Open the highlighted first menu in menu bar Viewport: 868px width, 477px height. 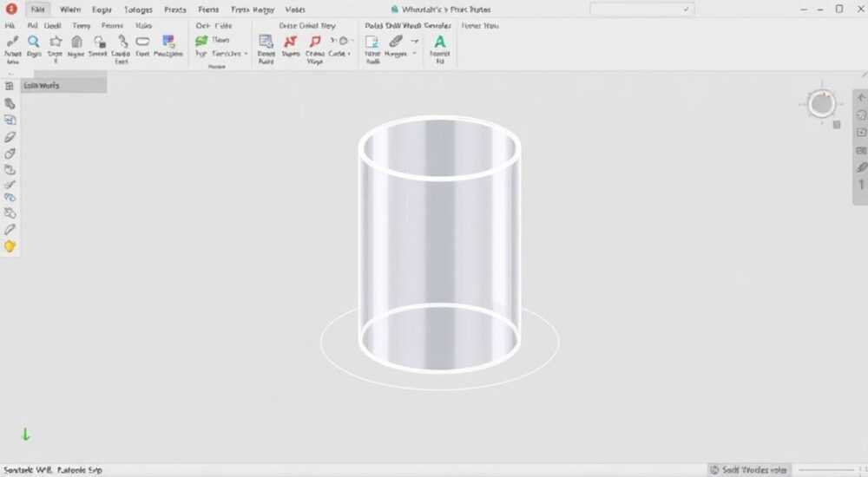tap(37, 10)
